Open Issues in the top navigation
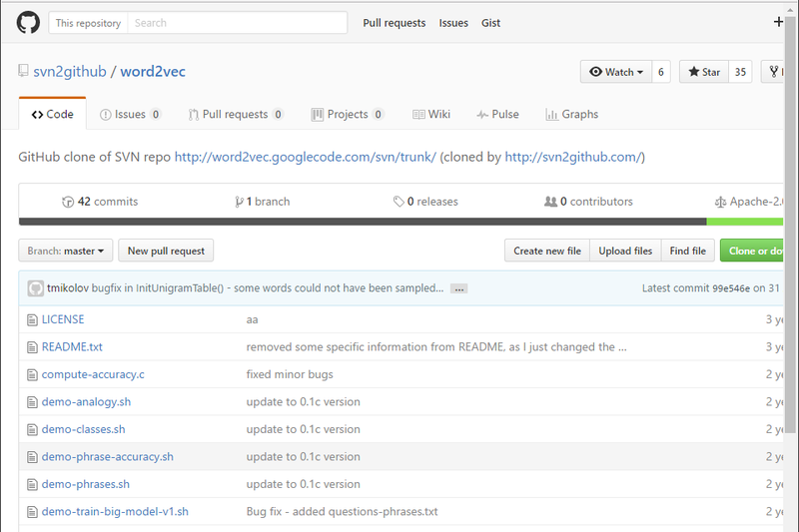Screen dimensions: 799x532 point(453,23)
